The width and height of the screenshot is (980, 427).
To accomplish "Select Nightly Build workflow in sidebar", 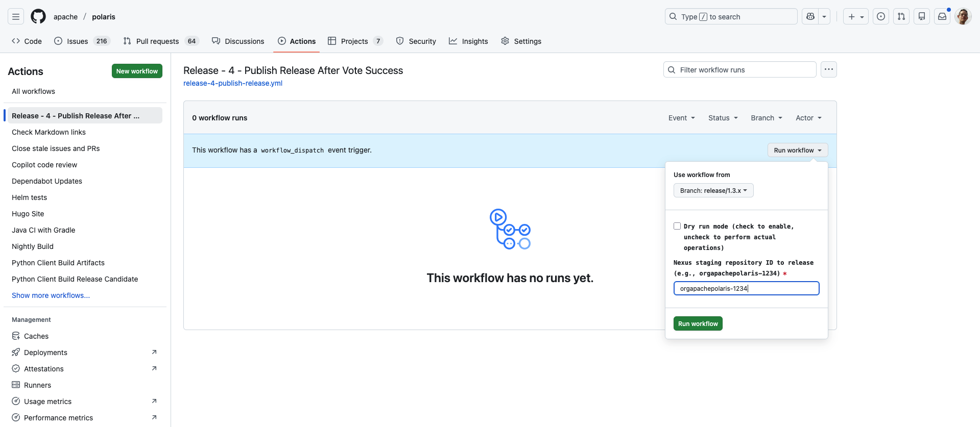I will pos(33,246).
